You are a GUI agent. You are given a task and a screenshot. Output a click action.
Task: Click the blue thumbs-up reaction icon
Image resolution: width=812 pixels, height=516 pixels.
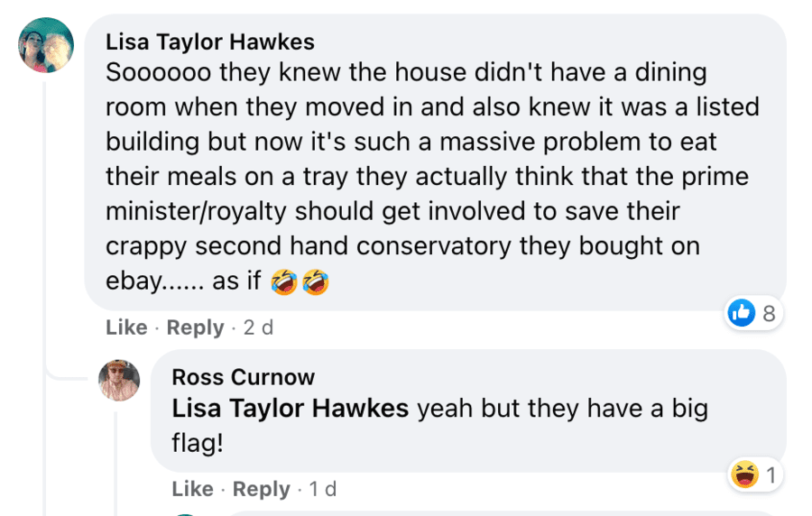pyautogui.click(x=741, y=313)
